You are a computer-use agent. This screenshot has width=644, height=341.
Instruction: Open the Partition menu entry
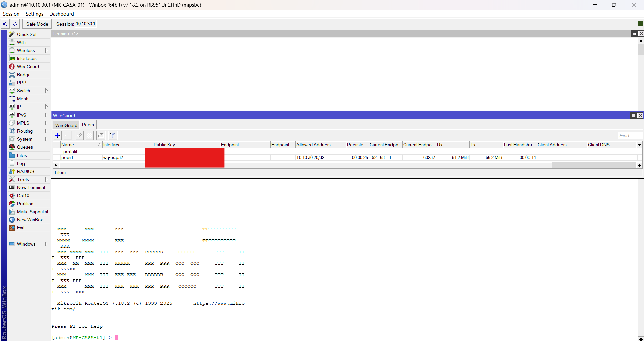pos(29,204)
